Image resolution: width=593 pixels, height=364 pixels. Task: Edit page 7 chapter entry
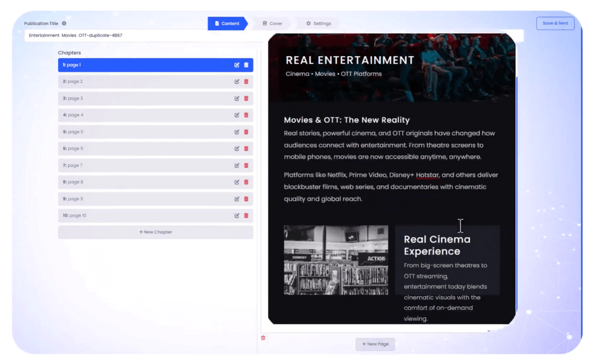coord(237,165)
